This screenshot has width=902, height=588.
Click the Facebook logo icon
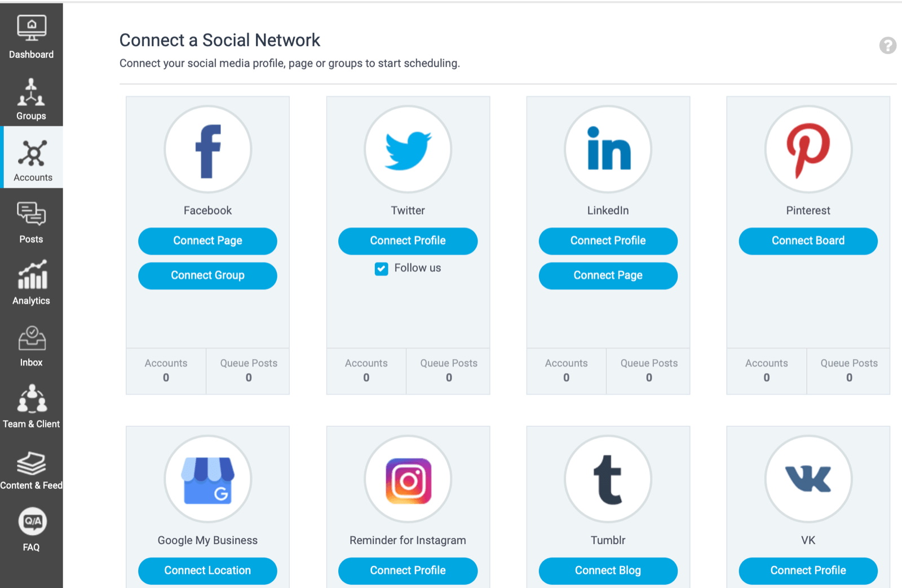click(x=207, y=150)
